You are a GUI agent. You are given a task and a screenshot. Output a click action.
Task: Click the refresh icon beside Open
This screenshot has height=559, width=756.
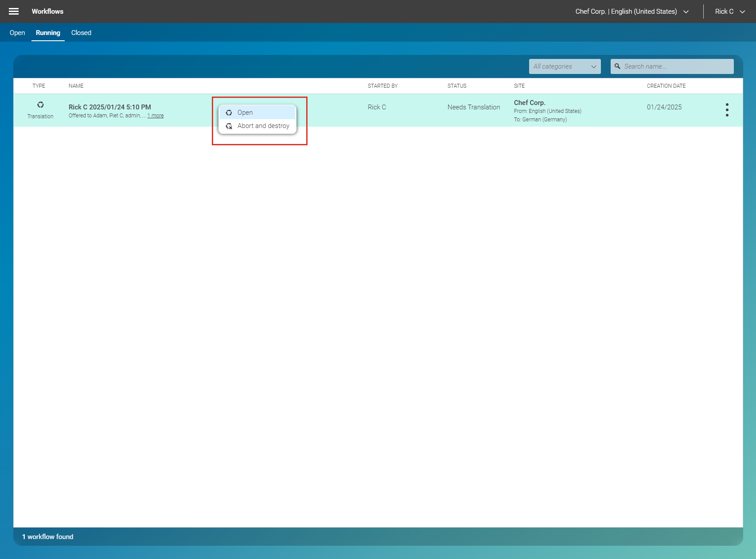coord(229,113)
